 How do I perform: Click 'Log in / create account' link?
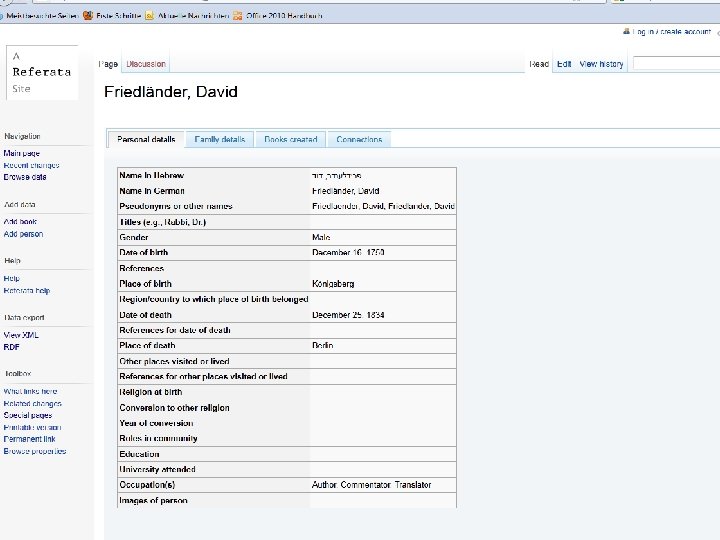[x=671, y=31]
